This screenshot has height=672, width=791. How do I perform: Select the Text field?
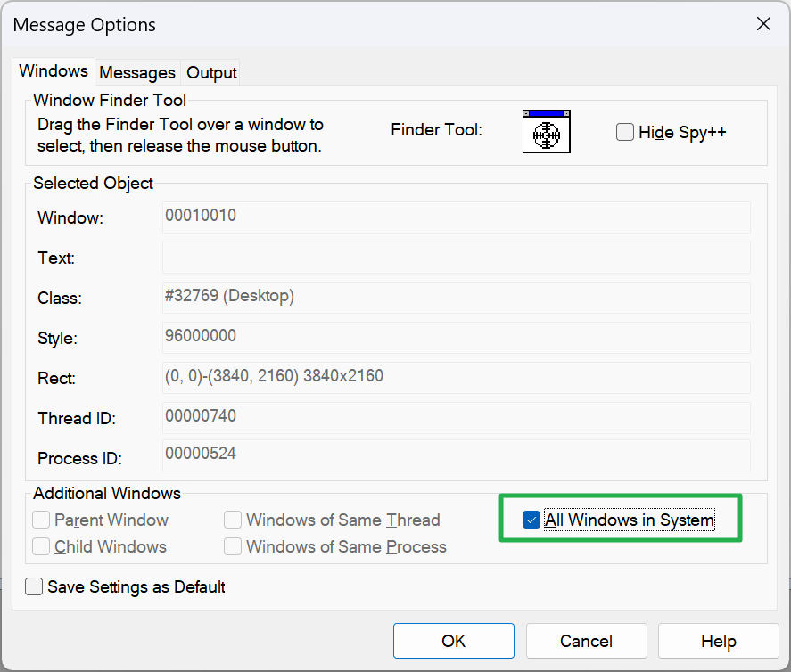pyautogui.click(x=456, y=258)
